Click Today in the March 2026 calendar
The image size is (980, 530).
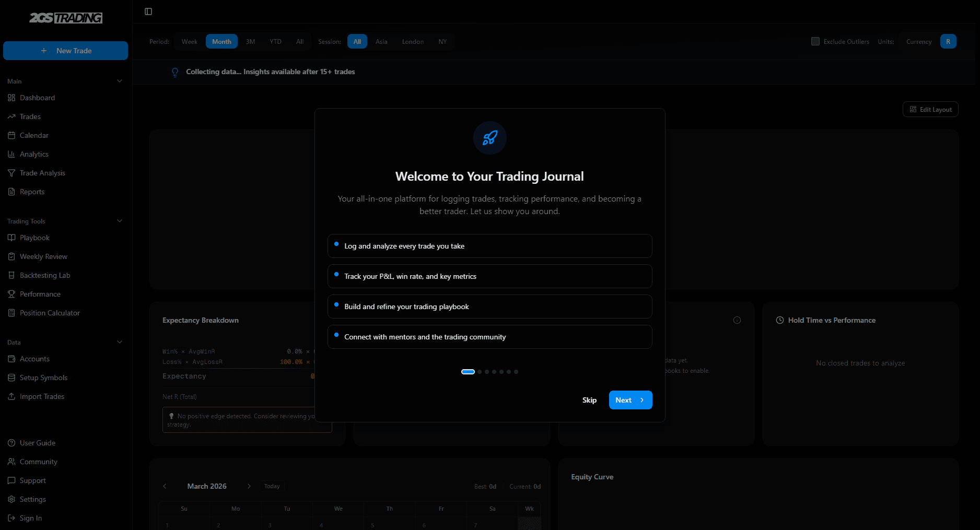(272, 486)
